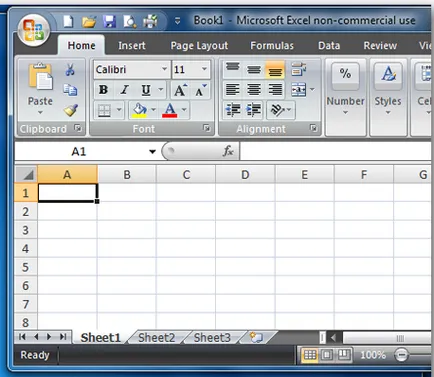This screenshot has height=377, width=434.
Task: Switch to Page Layout view icon
Action: 327,355
